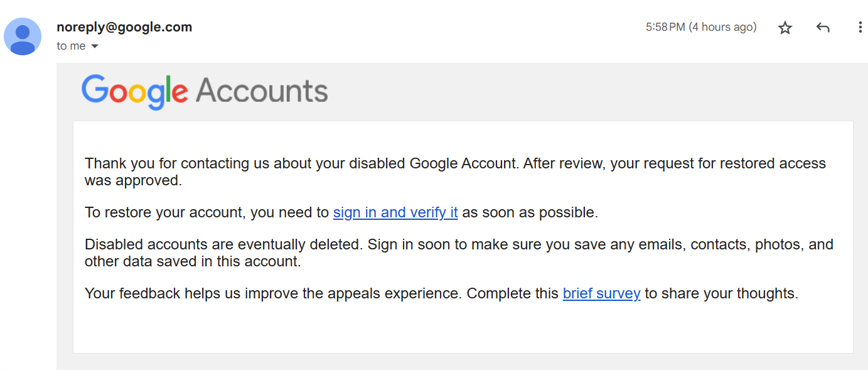The image size is (868, 370).
Task: Click the 5:58 PM timestamp
Action: coord(665,27)
